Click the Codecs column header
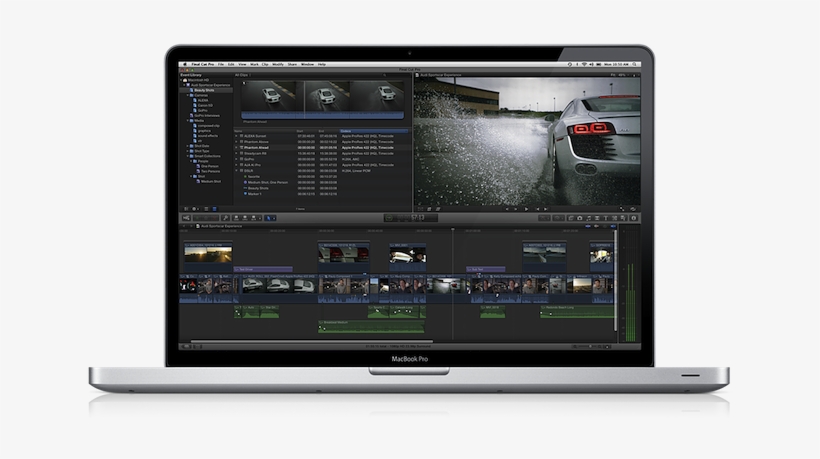Screen dimensions: 820x459 (373, 131)
